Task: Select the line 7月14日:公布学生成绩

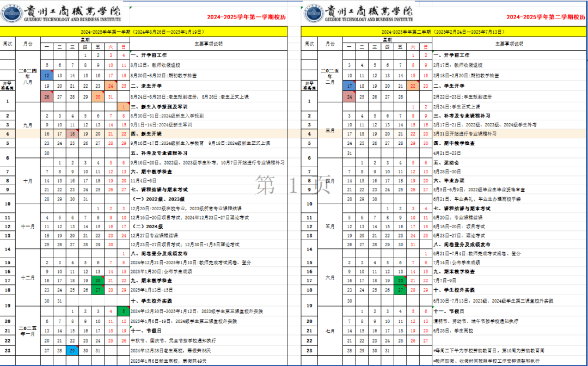Action: 456,263
